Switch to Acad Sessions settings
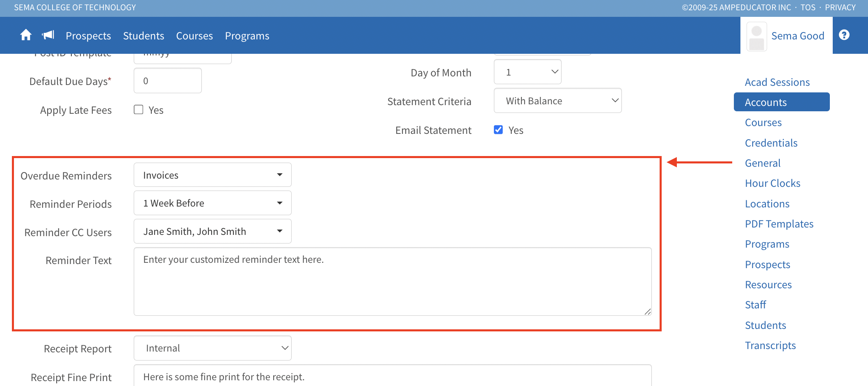Viewport: 868px width, 386px height. click(777, 82)
